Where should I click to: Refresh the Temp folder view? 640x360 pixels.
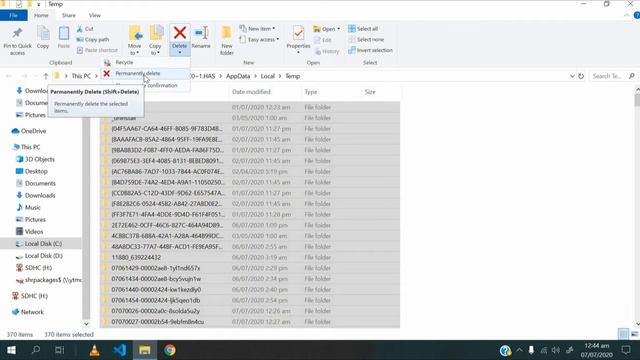pyautogui.click(x=581, y=76)
